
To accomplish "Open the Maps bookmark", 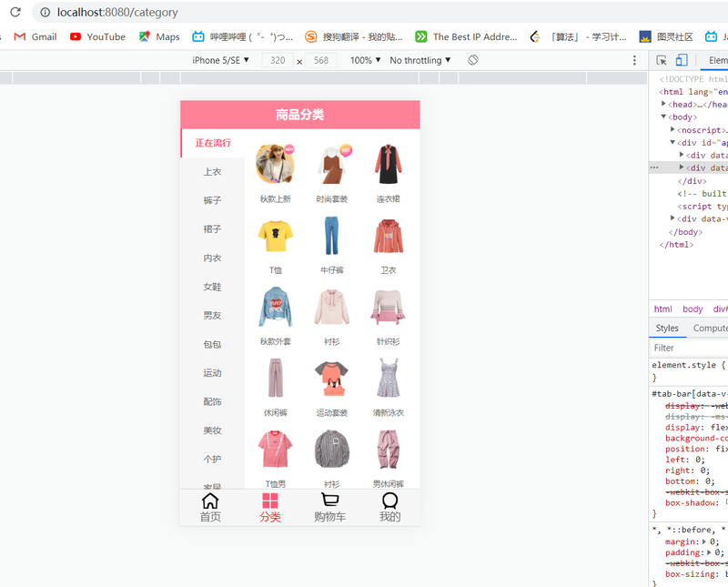I will coord(159,36).
